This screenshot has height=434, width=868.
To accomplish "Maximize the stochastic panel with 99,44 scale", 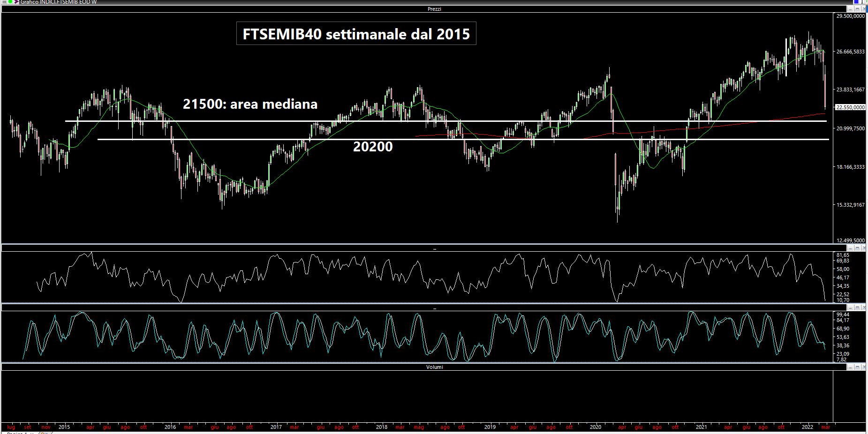I will click(x=857, y=307).
